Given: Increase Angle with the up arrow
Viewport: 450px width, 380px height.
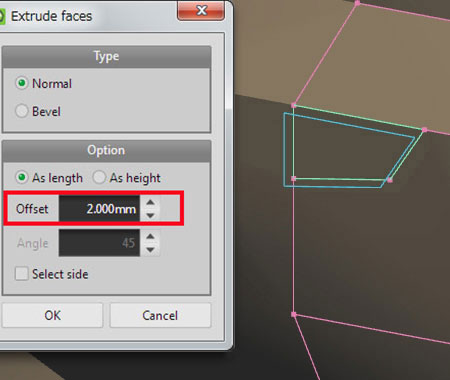Looking at the screenshot, I should coord(150,236).
